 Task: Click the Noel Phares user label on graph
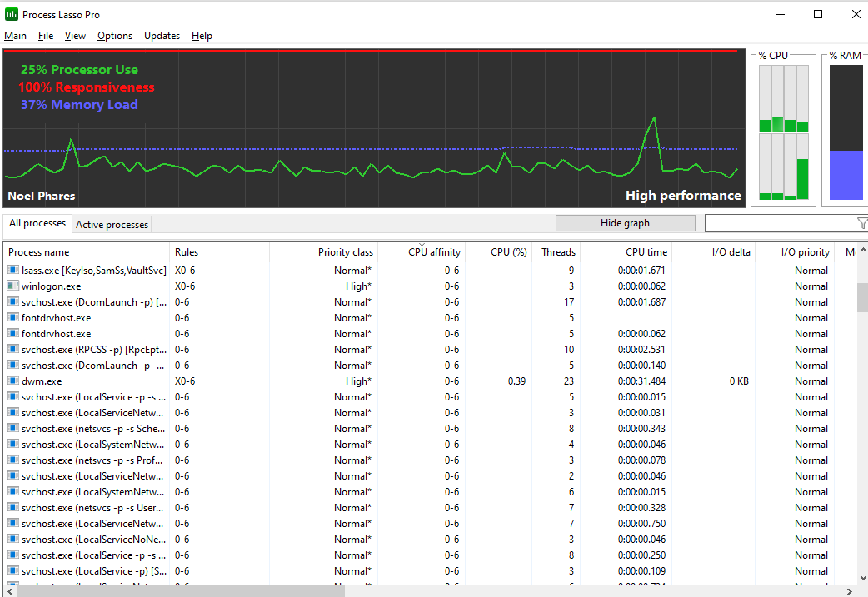[x=42, y=196]
